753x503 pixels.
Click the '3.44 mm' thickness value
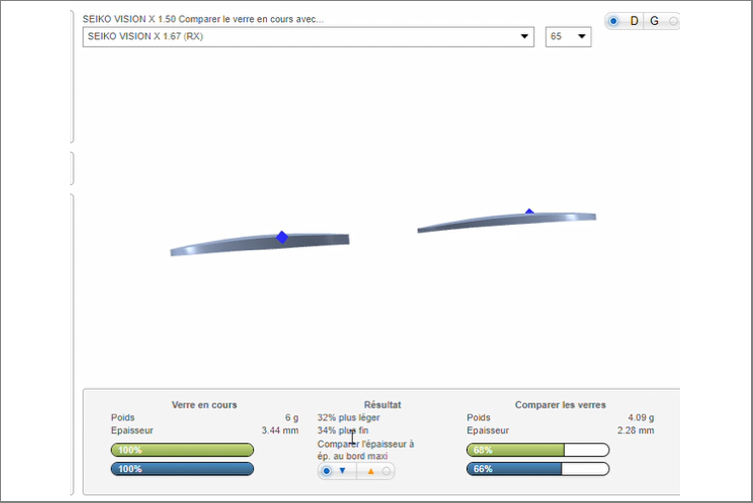280,430
